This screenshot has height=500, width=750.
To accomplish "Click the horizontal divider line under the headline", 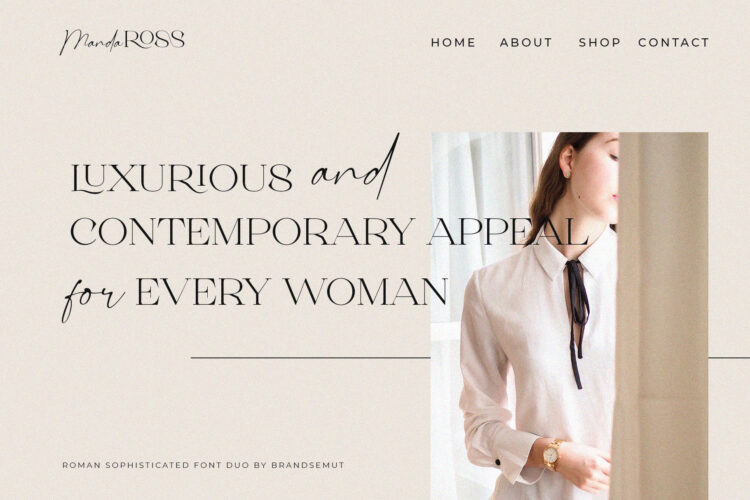I will [310, 357].
